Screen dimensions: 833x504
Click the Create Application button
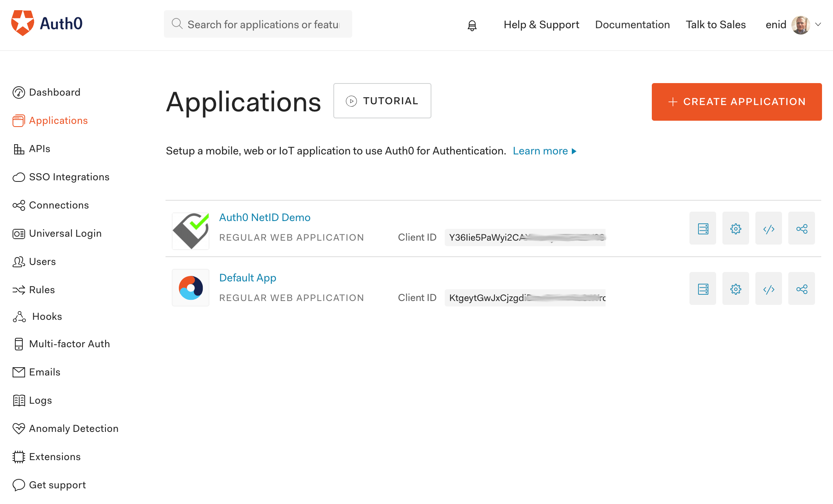(x=737, y=102)
